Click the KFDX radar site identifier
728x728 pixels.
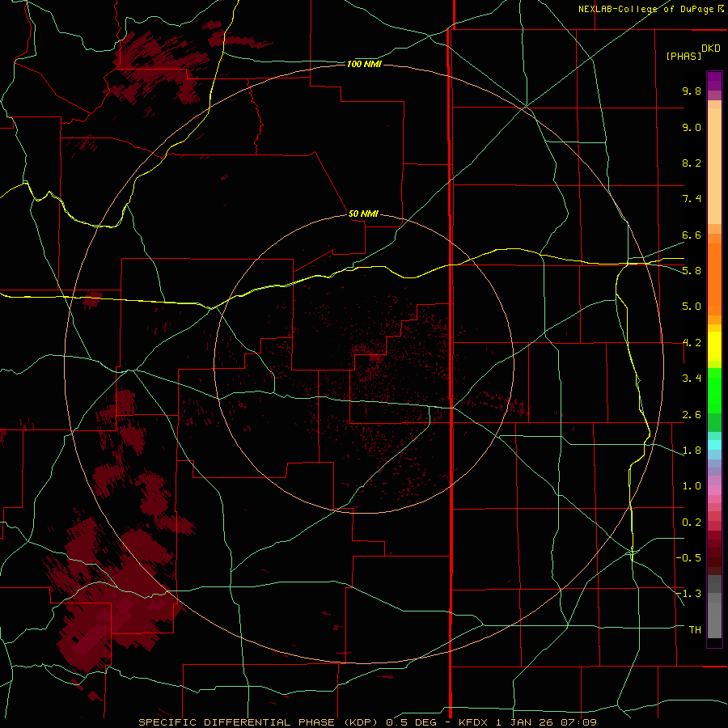473,722
